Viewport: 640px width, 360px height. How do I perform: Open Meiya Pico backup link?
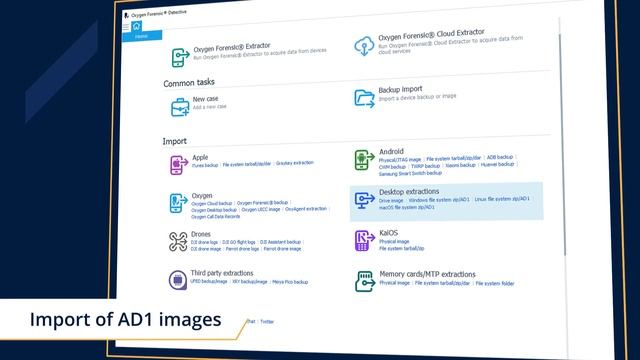coord(290,282)
